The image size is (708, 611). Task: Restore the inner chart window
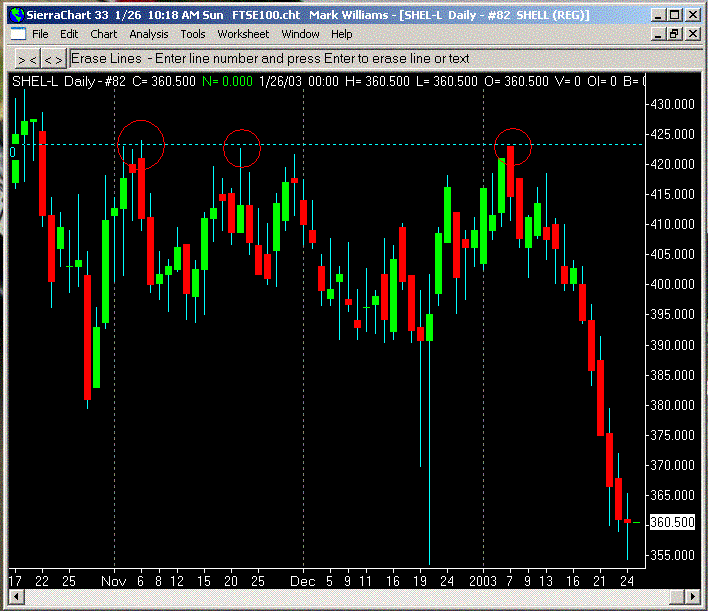click(674, 34)
